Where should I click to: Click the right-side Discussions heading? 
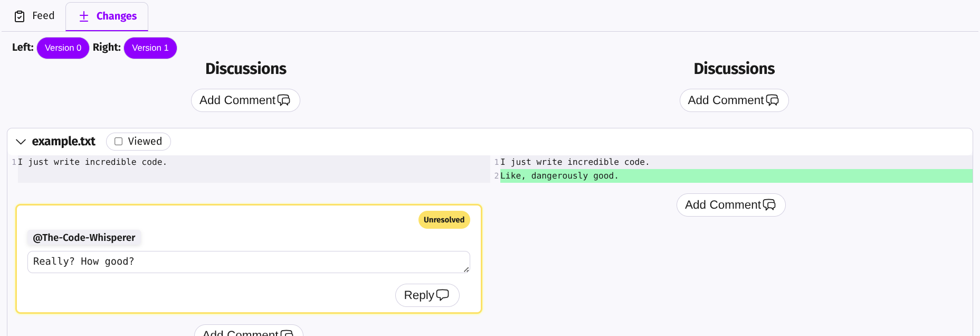pyautogui.click(x=734, y=69)
